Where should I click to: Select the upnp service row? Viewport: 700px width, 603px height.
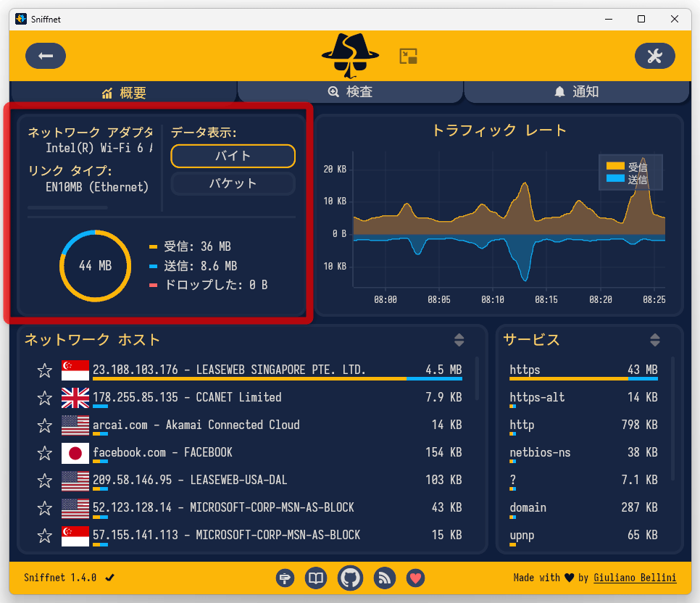[x=583, y=536]
